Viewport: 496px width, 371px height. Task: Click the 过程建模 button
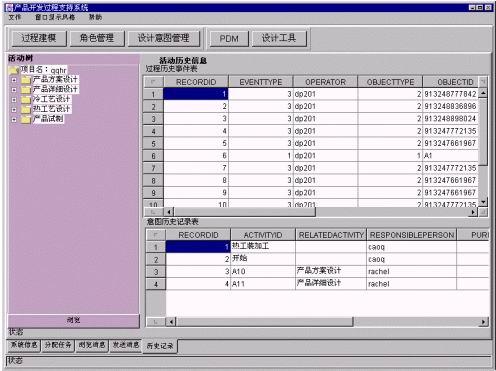(x=39, y=38)
